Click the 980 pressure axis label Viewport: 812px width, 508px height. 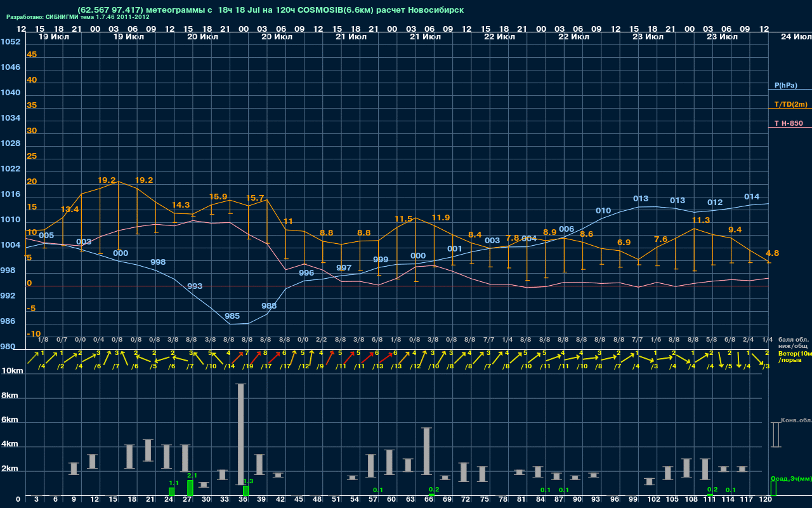click(8, 347)
